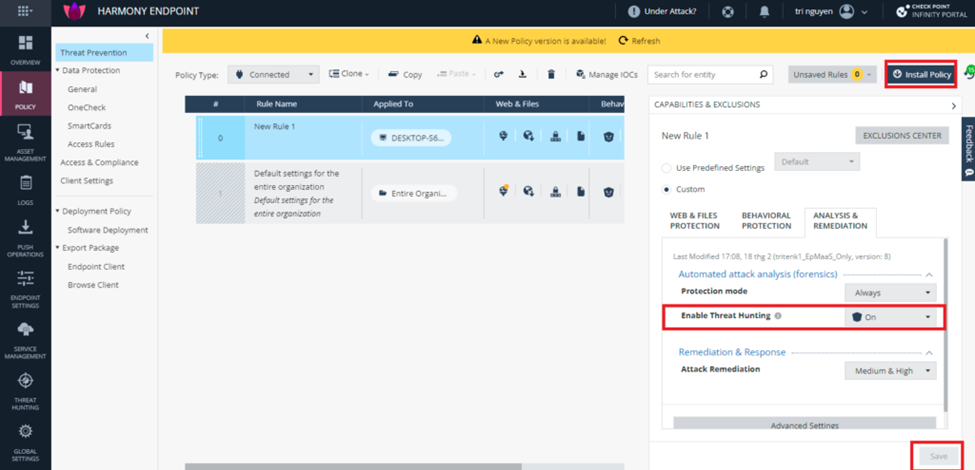The height and width of the screenshot is (470, 975).
Task: Open OneCheck in the tree
Action: 86,108
